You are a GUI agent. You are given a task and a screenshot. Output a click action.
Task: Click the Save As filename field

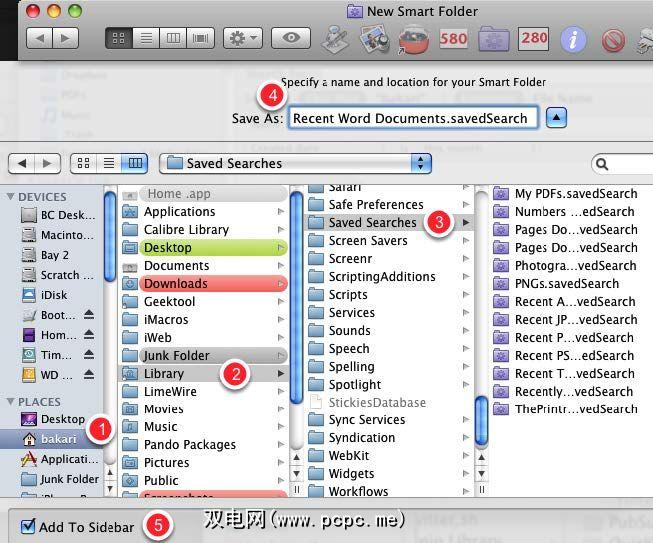(x=413, y=118)
